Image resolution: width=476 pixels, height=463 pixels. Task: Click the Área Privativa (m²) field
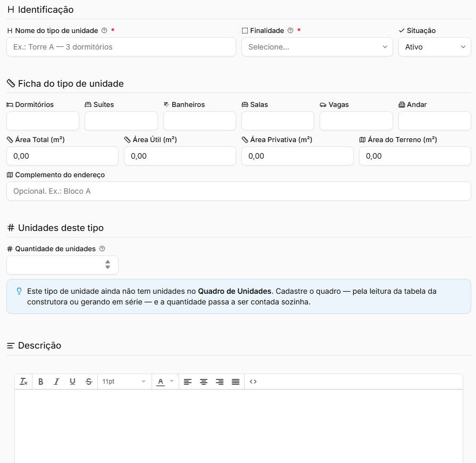click(x=297, y=156)
